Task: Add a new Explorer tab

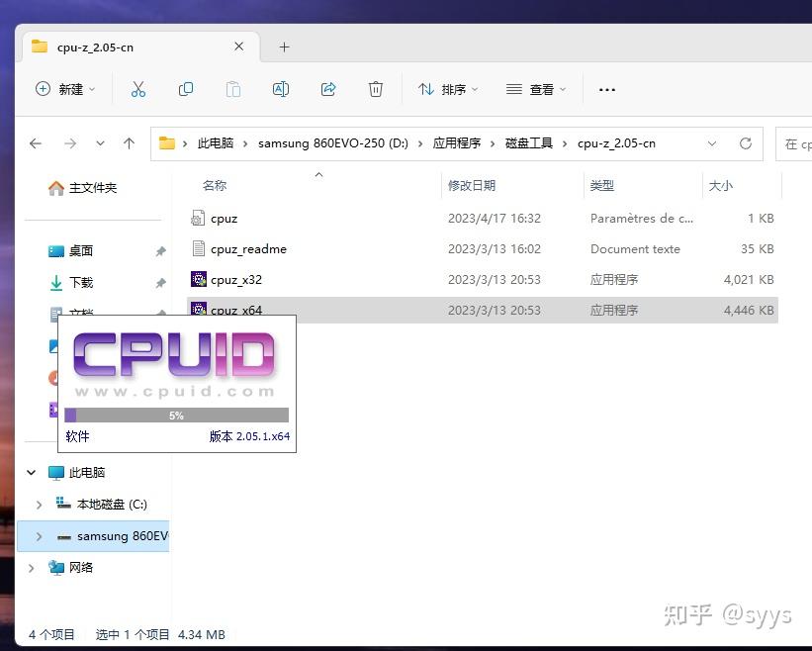Action: pos(284,47)
